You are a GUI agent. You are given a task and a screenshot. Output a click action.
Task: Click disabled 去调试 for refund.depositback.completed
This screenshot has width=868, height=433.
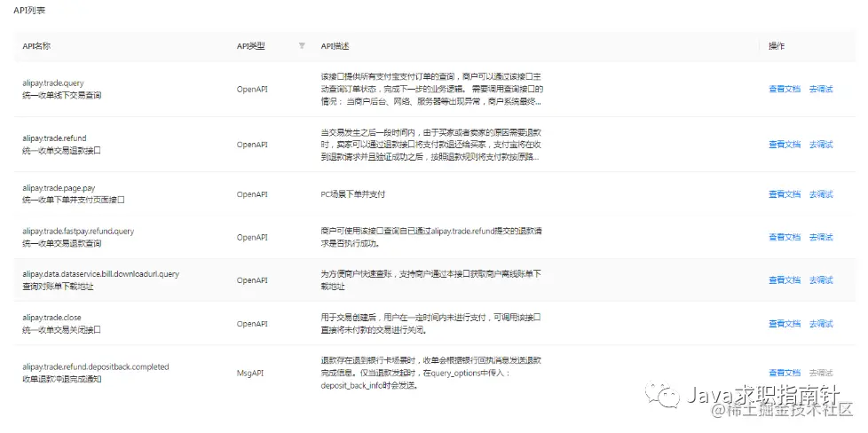coord(821,373)
